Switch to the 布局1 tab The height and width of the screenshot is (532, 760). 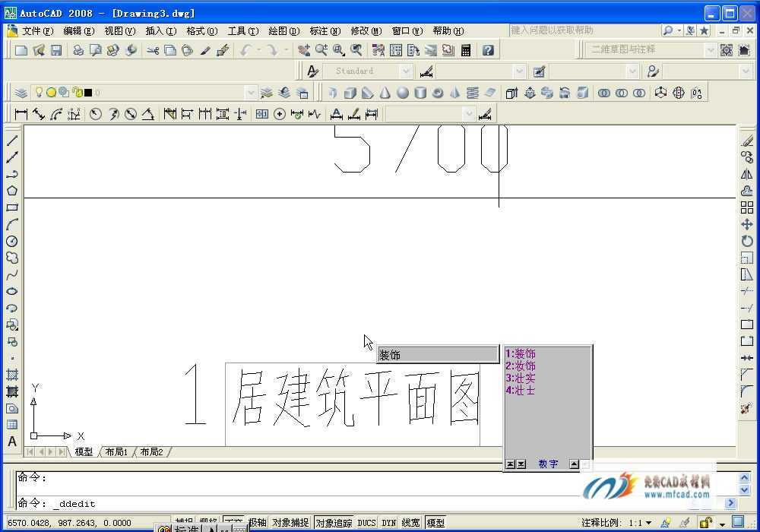coord(116,452)
